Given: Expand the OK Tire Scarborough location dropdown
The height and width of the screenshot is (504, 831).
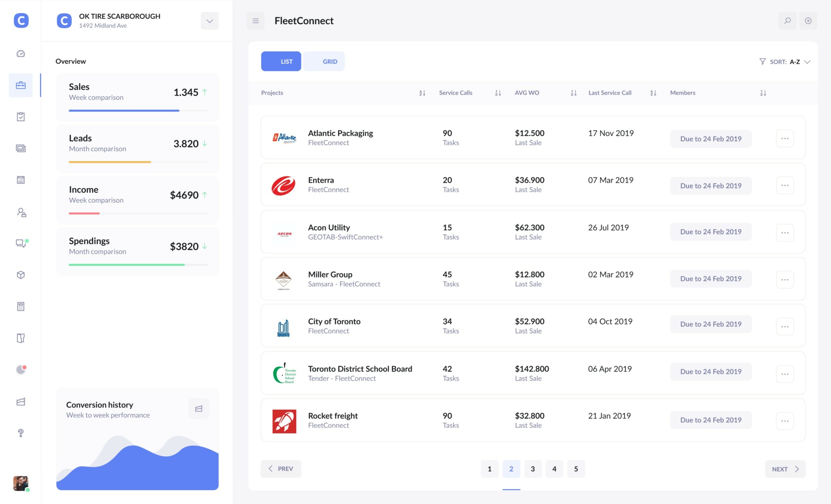Looking at the screenshot, I should [x=209, y=21].
